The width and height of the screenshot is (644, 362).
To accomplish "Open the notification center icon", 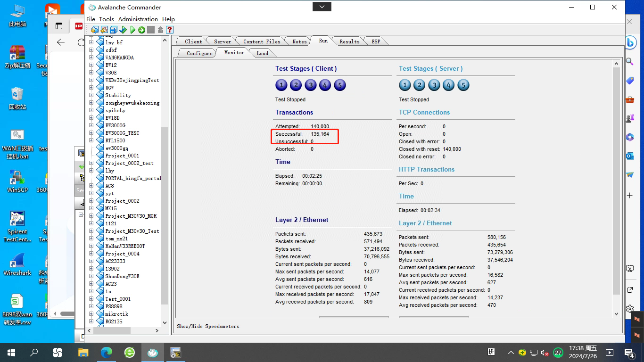I will [x=630, y=352].
